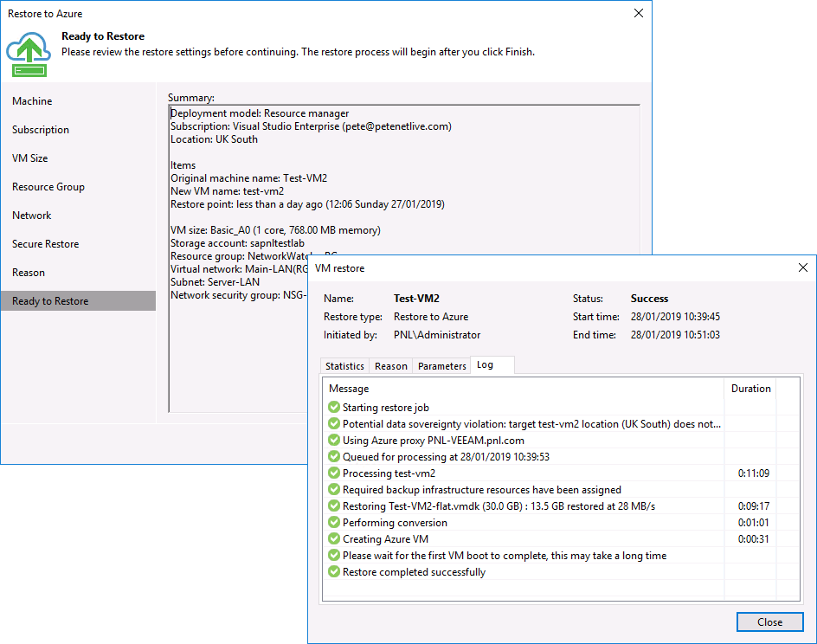
Task: Click the status icon beside Restore completed successfully
Action: click(334, 571)
